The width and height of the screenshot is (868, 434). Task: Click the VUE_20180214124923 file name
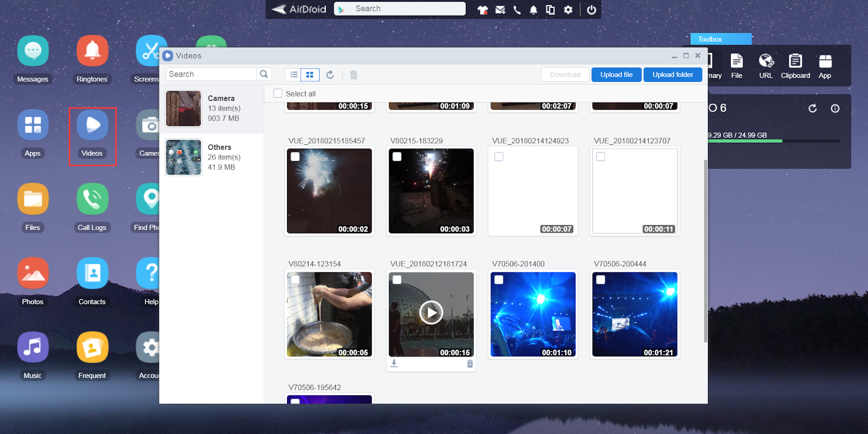click(531, 141)
